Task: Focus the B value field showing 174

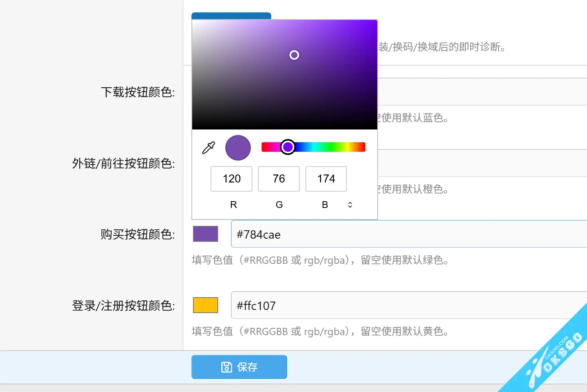Action: coord(326,179)
